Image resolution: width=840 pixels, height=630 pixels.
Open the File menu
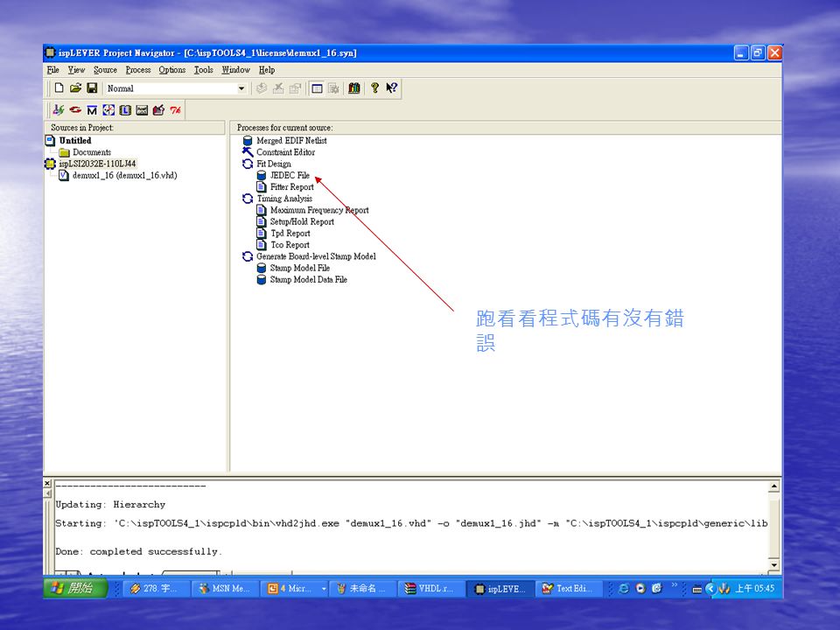coord(53,70)
